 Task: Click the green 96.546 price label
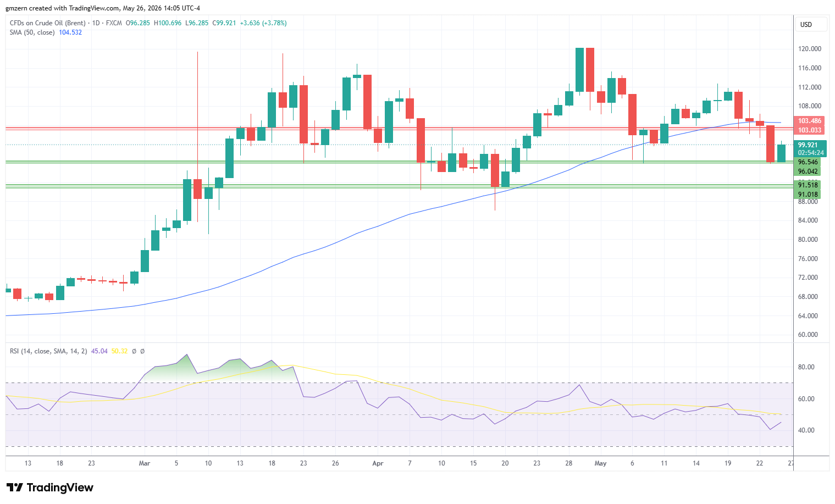click(x=808, y=162)
